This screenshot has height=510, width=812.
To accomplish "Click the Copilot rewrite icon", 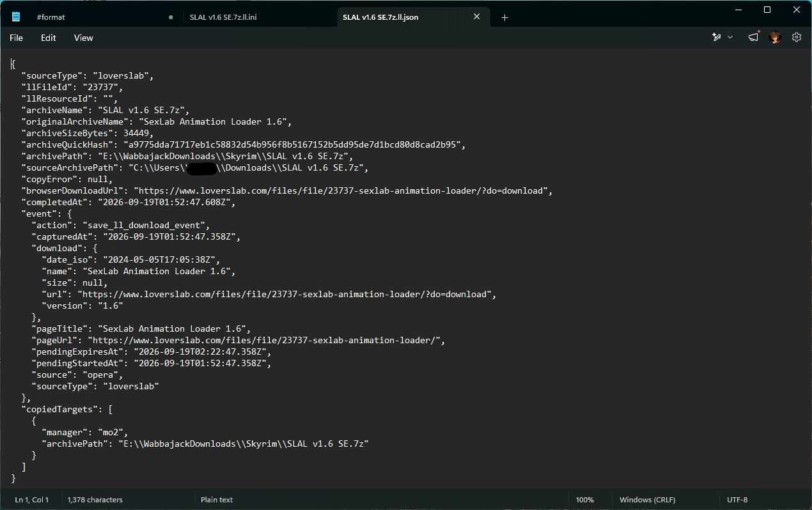I will click(717, 38).
